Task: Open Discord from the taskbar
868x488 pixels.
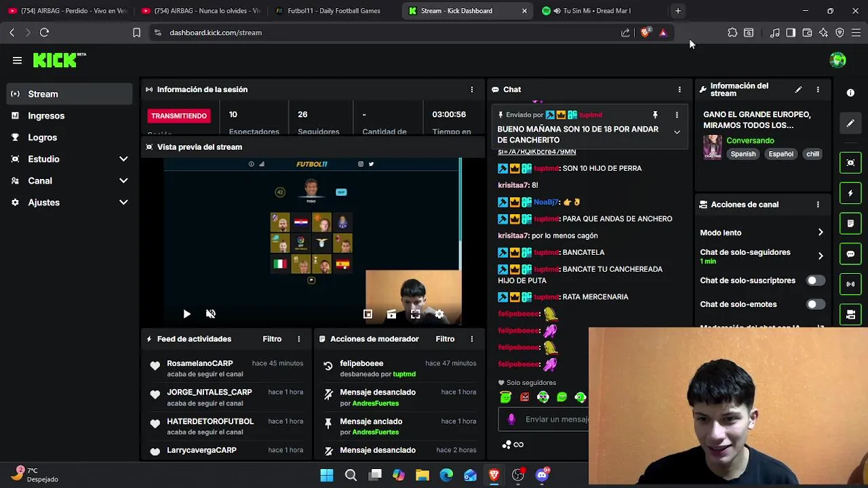Action: (542, 475)
